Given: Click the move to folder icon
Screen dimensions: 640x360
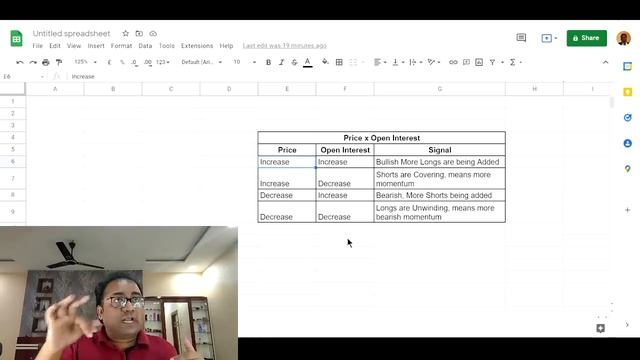Looking at the screenshot, I should click(139, 33).
